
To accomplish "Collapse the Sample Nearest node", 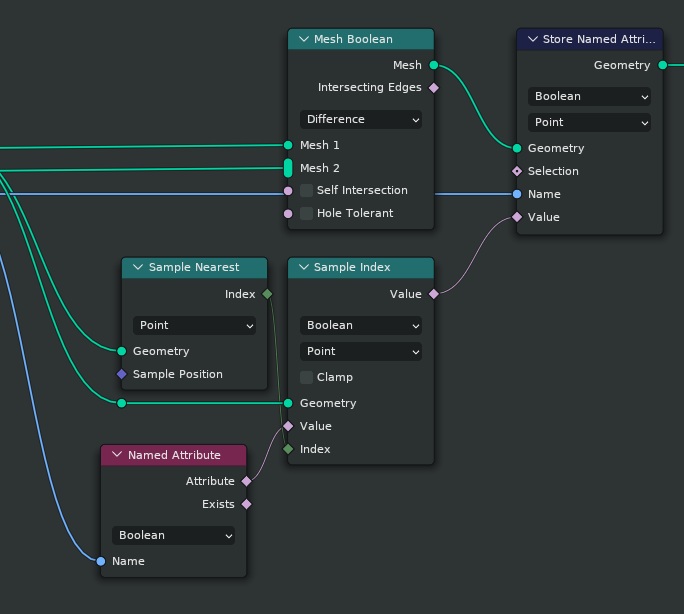I will click(138, 267).
